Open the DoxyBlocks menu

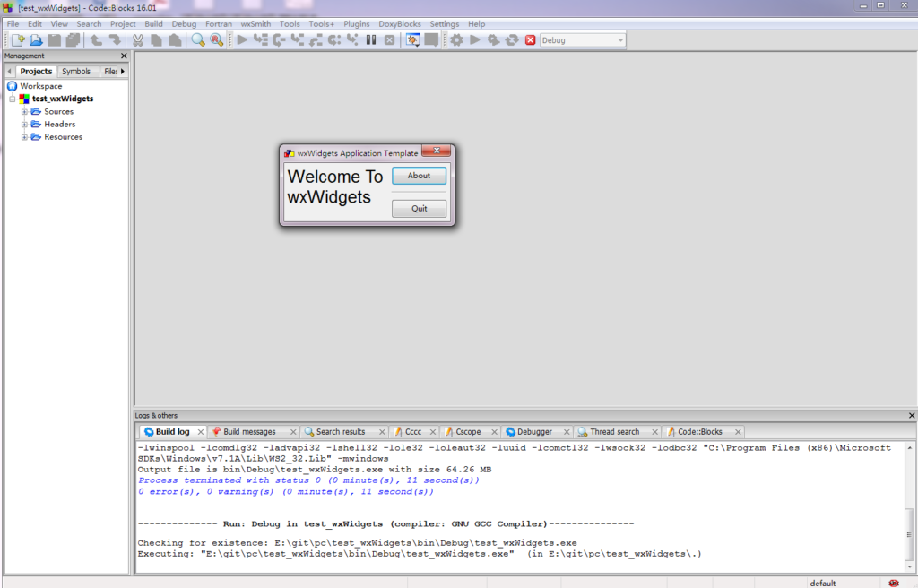click(400, 24)
